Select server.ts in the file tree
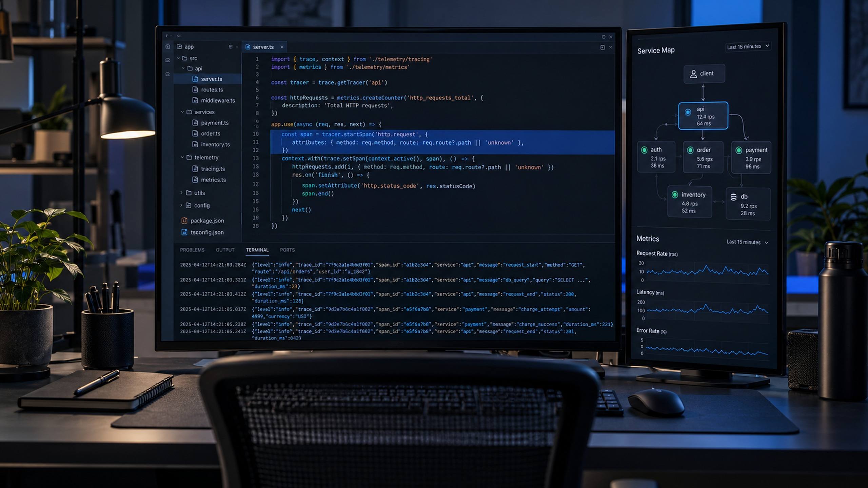The image size is (868, 488). [x=208, y=79]
